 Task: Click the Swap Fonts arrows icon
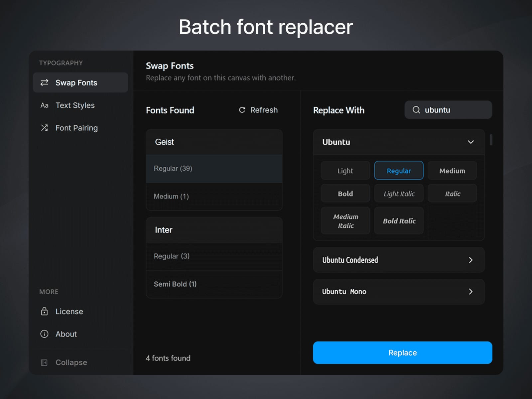pos(44,82)
